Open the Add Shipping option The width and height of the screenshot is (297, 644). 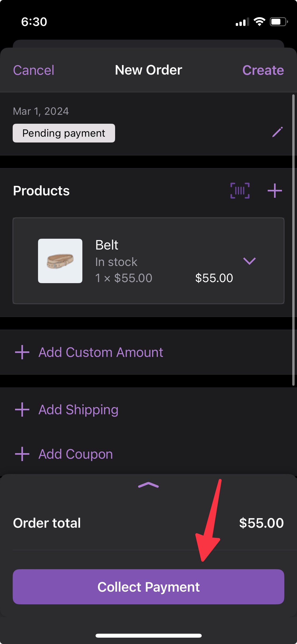coord(78,410)
